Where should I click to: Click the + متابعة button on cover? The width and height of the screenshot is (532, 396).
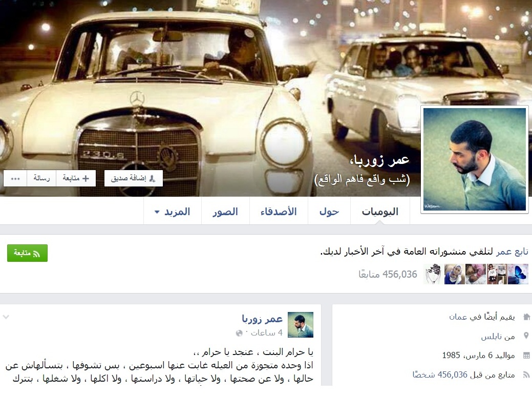pyautogui.click(x=76, y=178)
